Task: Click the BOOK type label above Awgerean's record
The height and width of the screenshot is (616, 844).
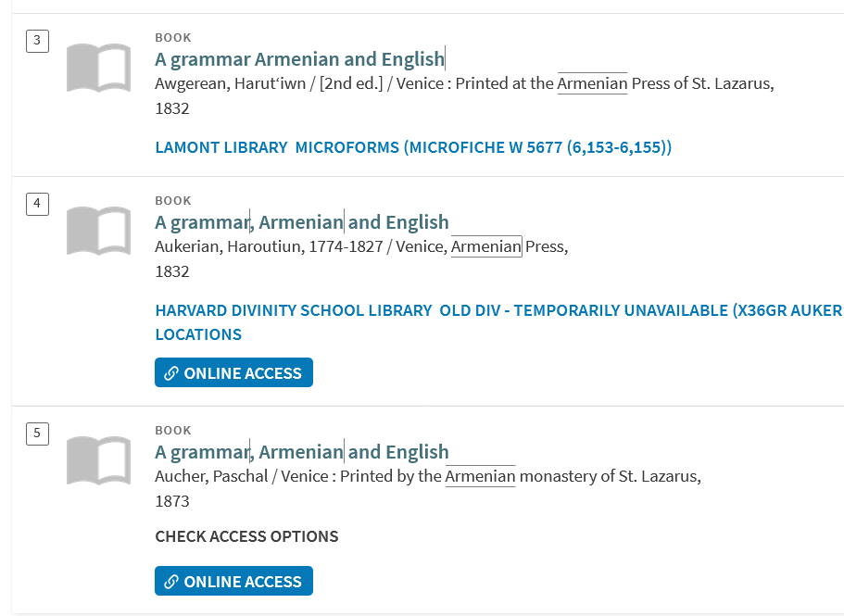Action: click(x=173, y=38)
